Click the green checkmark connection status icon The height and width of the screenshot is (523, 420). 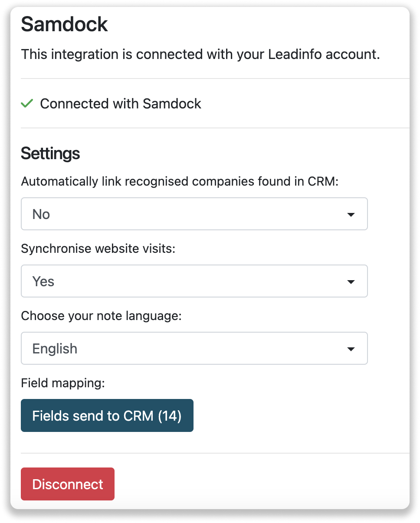(26, 104)
